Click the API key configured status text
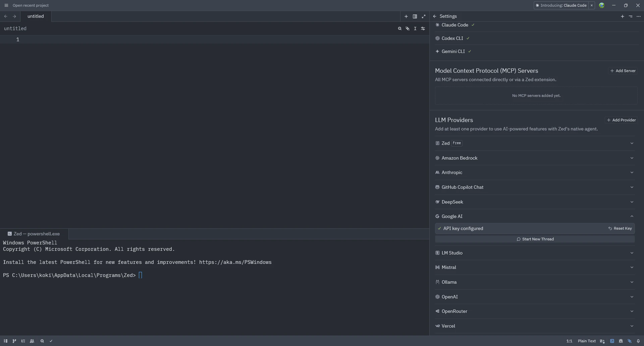 tap(463, 228)
